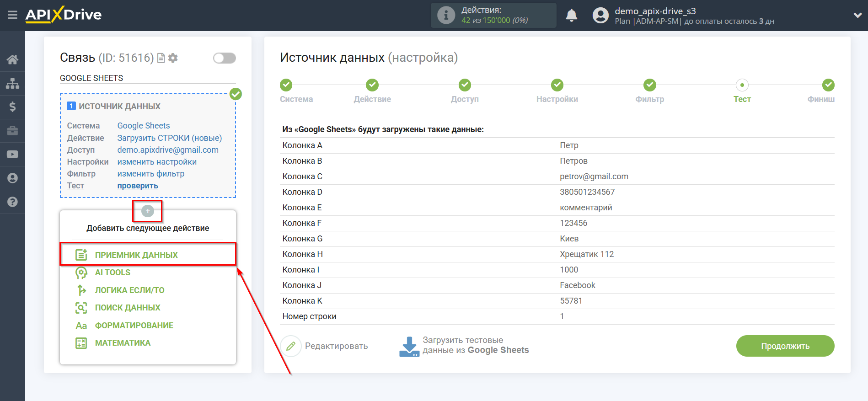Expand the account dropdown chevron
Viewport: 868px width, 401px height.
[857, 15]
